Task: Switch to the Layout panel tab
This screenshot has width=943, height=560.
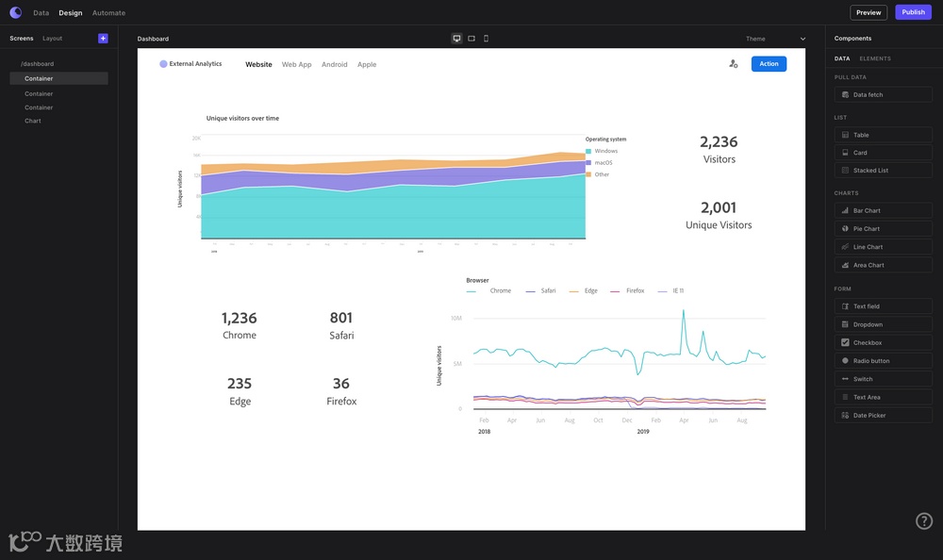Action: 52,38
